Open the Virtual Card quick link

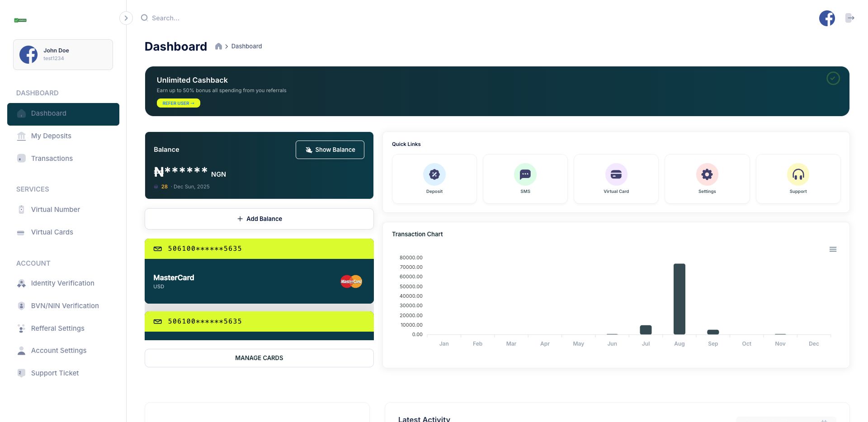tap(616, 179)
